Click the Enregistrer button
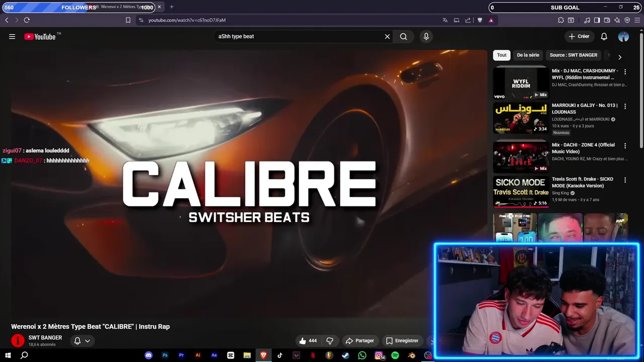Image resolution: width=644 pixels, height=362 pixels. point(402,341)
